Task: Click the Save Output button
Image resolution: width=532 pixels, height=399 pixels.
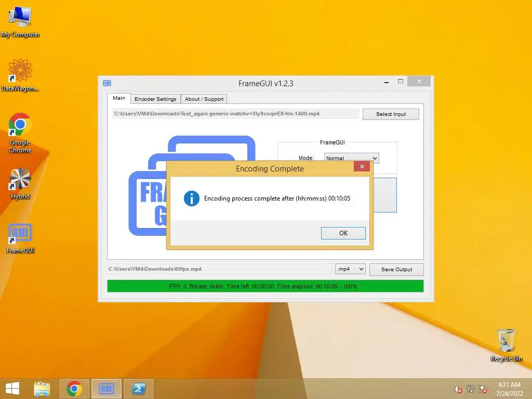Action: coord(396,270)
